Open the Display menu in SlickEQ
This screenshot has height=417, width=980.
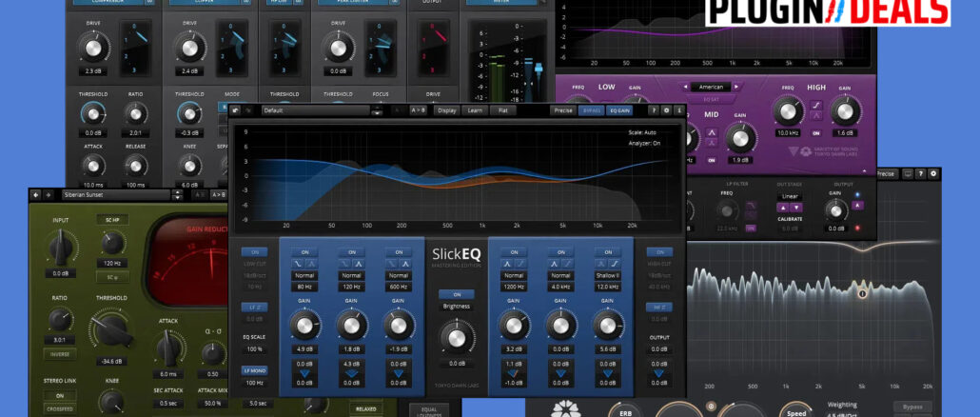click(x=447, y=110)
